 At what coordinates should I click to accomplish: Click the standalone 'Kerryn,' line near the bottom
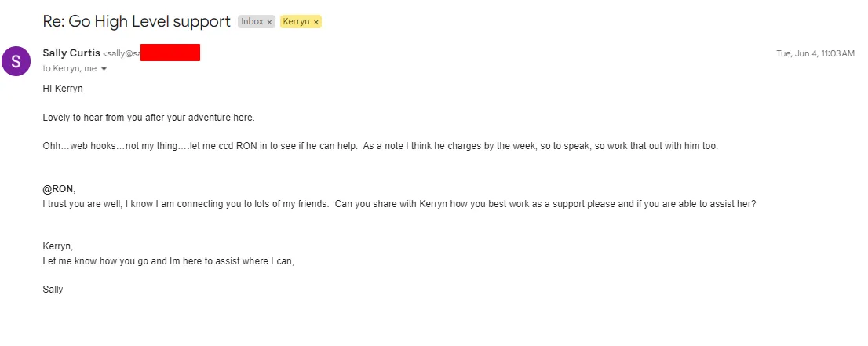(x=57, y=246)
